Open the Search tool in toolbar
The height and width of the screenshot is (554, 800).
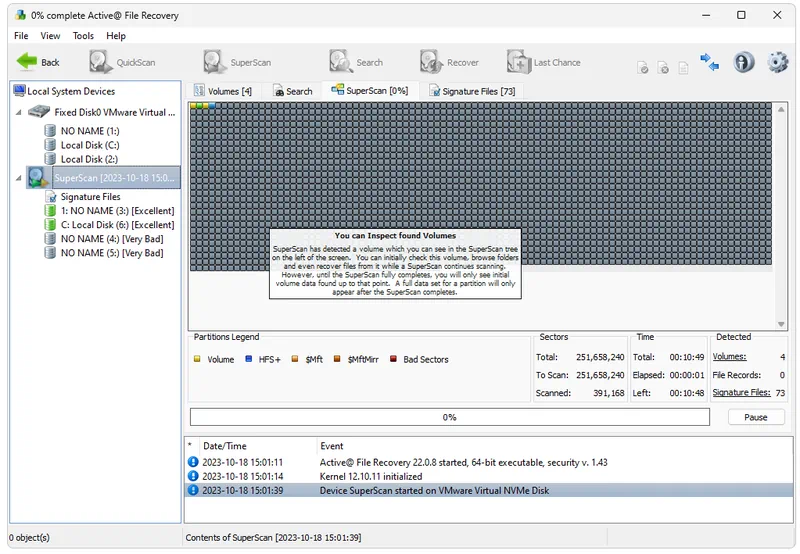356,62
